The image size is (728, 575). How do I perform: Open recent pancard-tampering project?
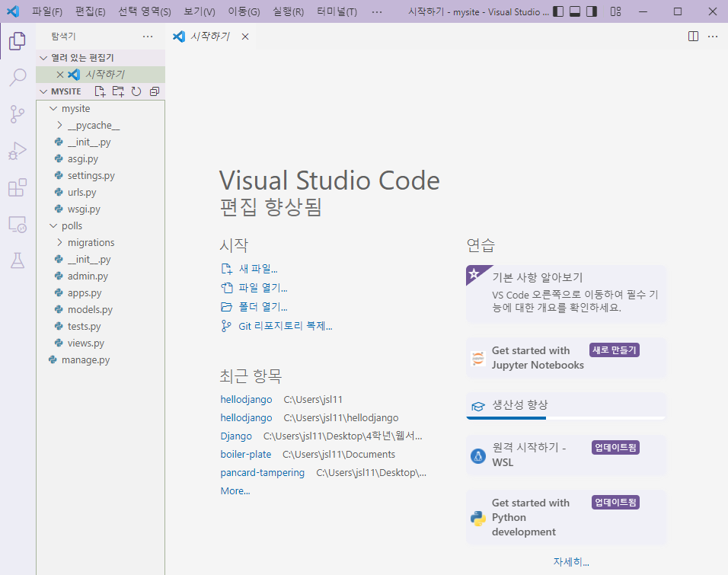click(x=262, y=472)
